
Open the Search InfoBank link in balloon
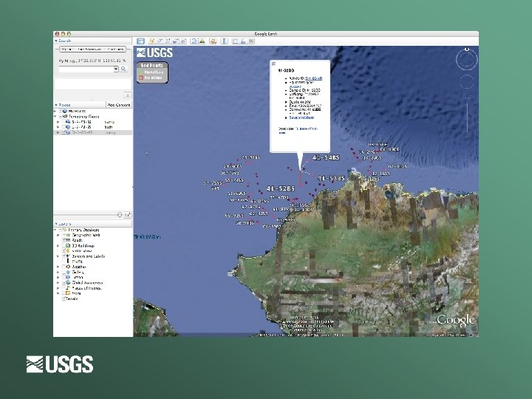pyautogui.click(x=303, y=117)
